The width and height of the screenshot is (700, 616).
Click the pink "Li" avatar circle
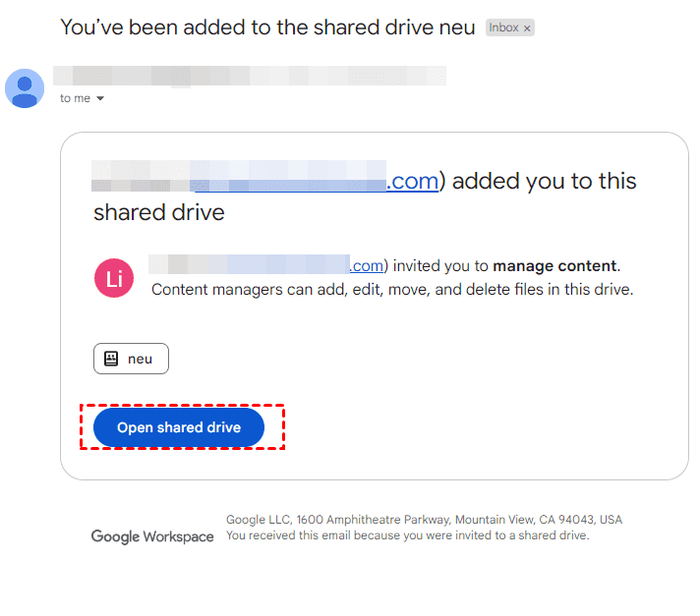114,278
